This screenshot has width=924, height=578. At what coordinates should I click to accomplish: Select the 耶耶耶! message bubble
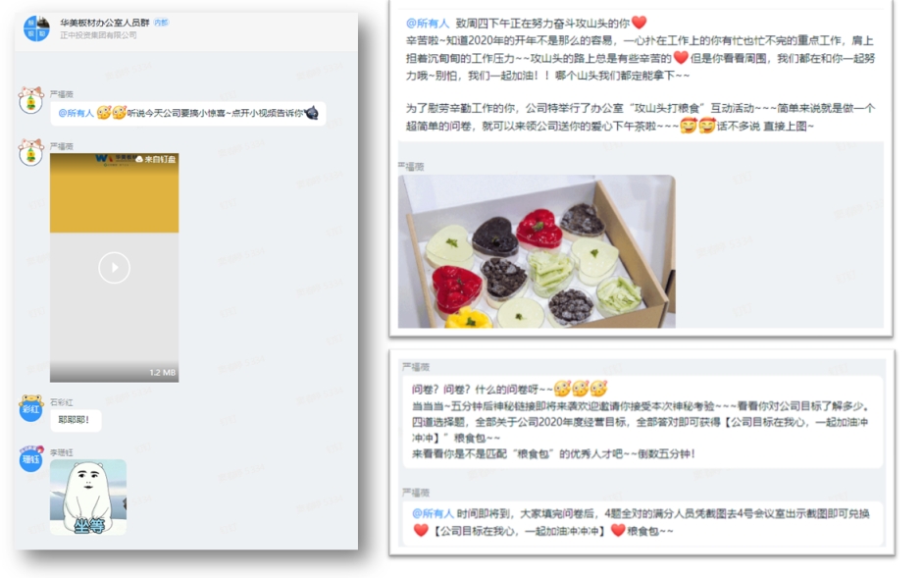(x=75, y=420)
